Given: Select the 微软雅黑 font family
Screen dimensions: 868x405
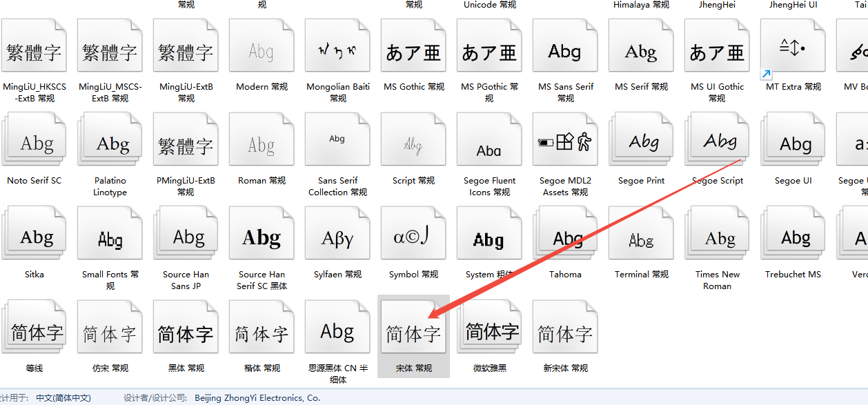Looking at the screenshot, I should point(490,327).
